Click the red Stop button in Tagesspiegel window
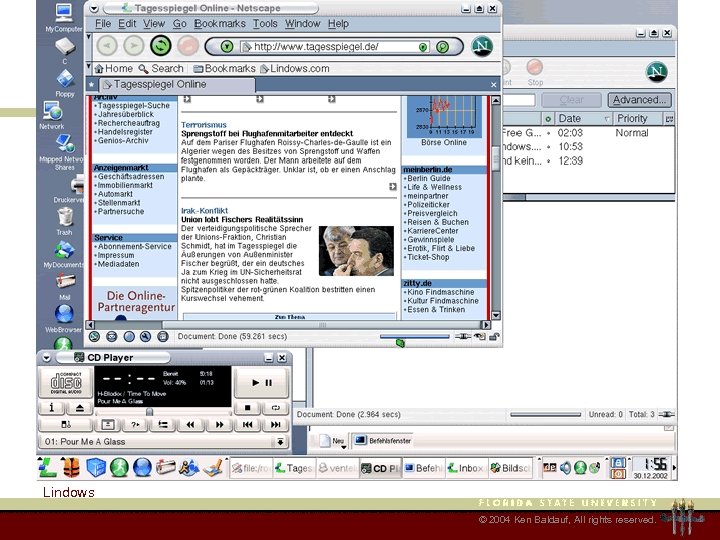This screenshot has width=720, height=540. (188, 46)
